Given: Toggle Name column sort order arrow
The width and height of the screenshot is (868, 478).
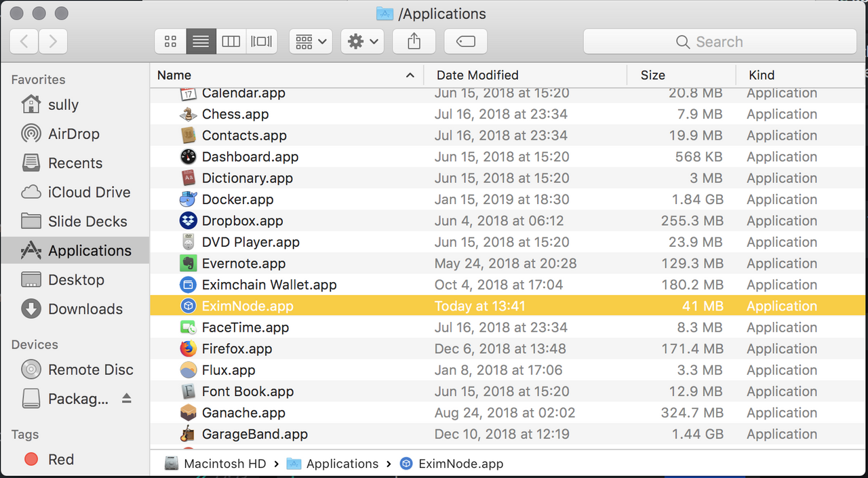Looking at the screenshot, I should click(410, 75).
